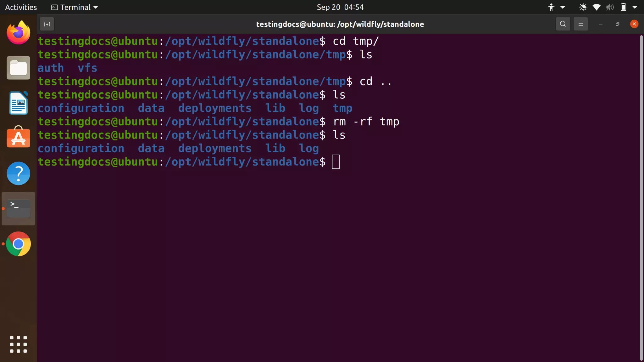Click the date to open the calendar

pos(340,7)
